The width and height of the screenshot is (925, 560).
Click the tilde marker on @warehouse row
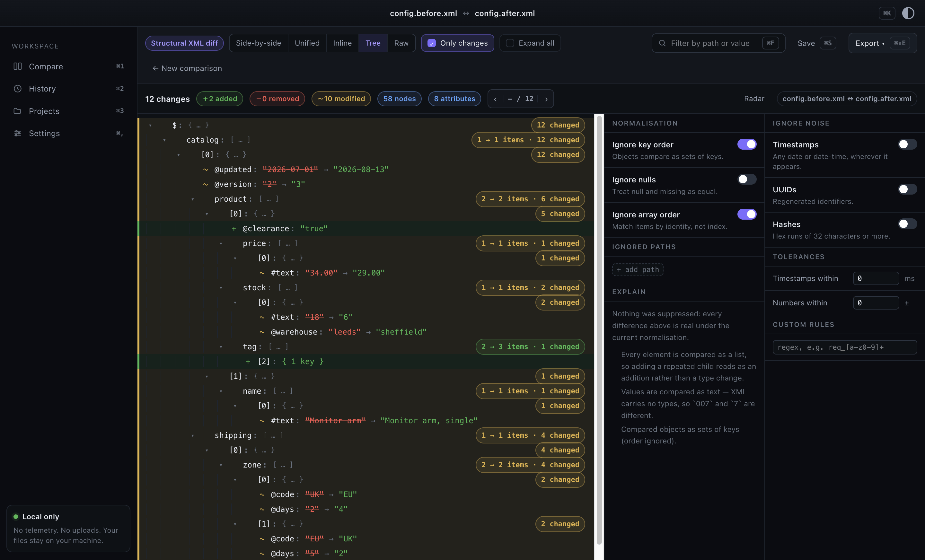point(262,332)
